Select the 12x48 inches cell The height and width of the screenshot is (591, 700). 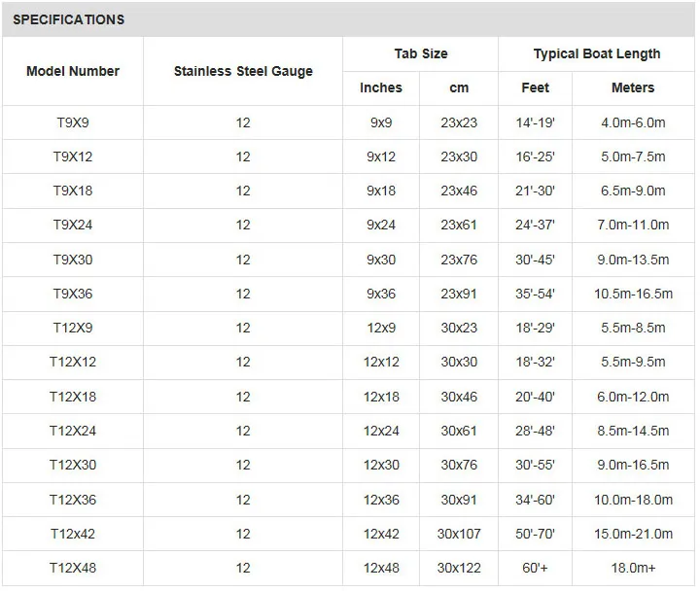coord(381,568)
